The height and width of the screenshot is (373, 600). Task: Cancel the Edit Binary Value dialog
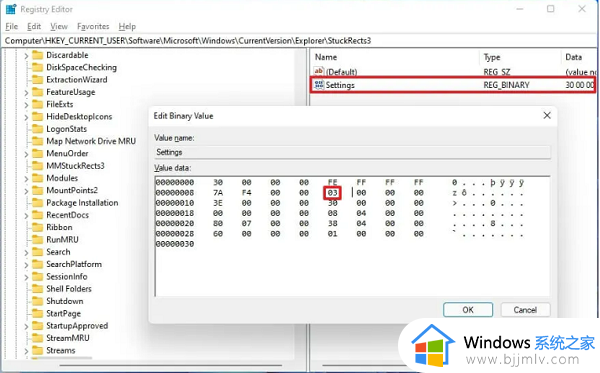click(x=525, y=310)
